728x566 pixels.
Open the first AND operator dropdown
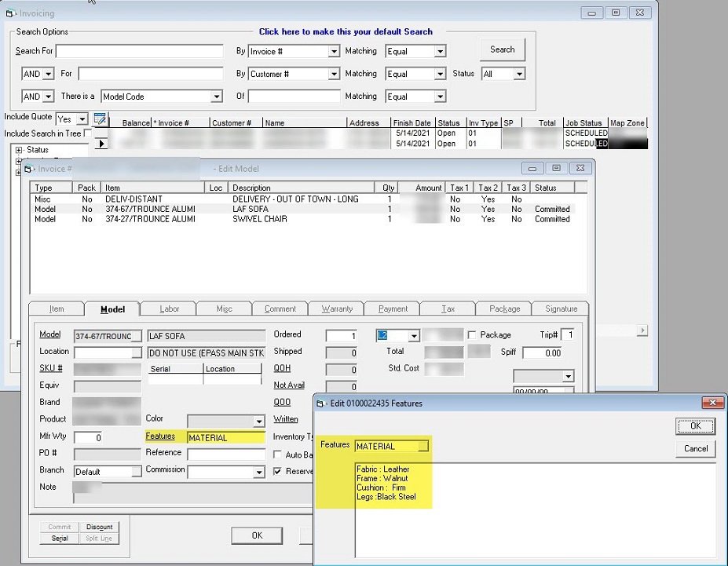click(48, 75)
